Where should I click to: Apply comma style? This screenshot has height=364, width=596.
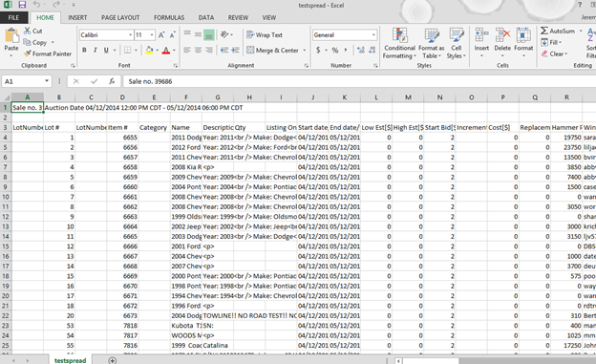[x=346, y=50]
